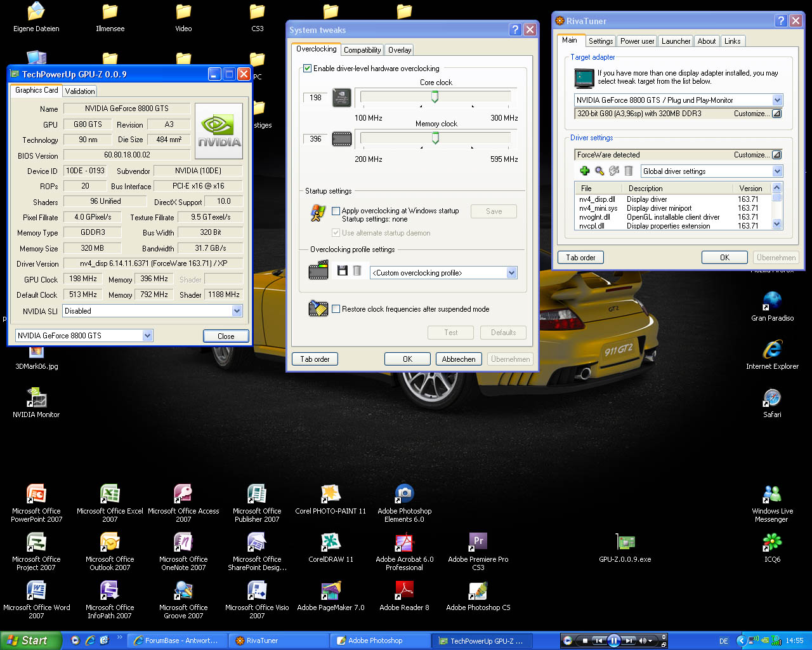Click the Windows Start button
812x650 pixels.
(28, 640)
